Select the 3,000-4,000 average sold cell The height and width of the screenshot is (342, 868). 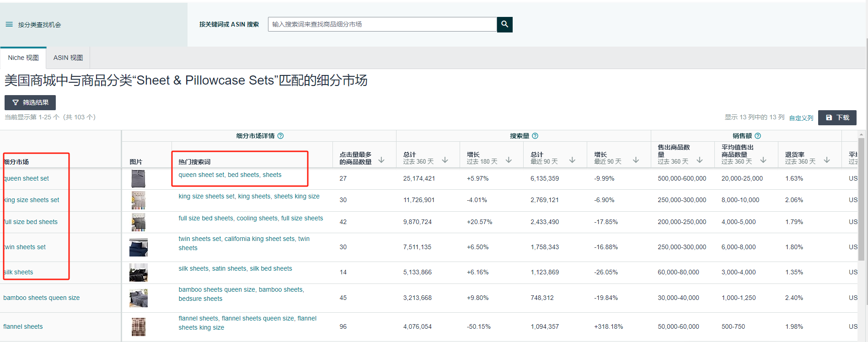pos(739,272)
